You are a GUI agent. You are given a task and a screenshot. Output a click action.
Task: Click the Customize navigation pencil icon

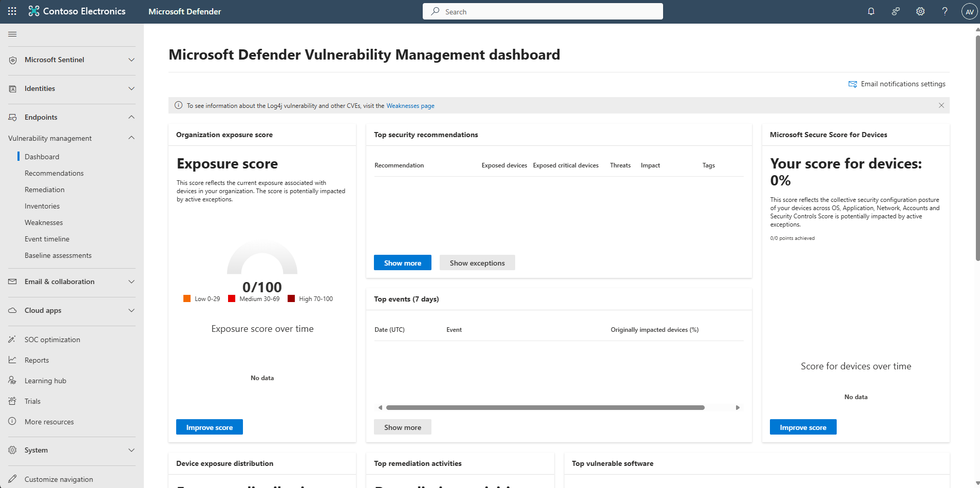(12, 479)
